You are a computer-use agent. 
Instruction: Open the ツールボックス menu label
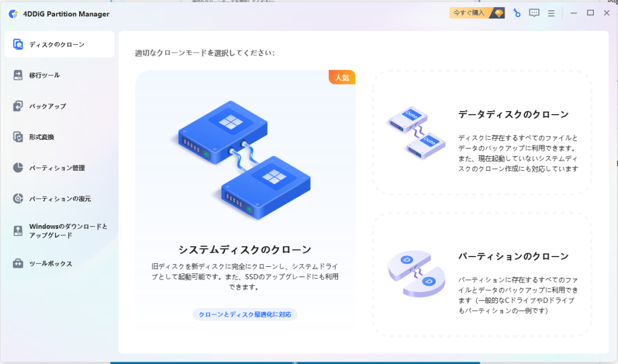(51, 263)
